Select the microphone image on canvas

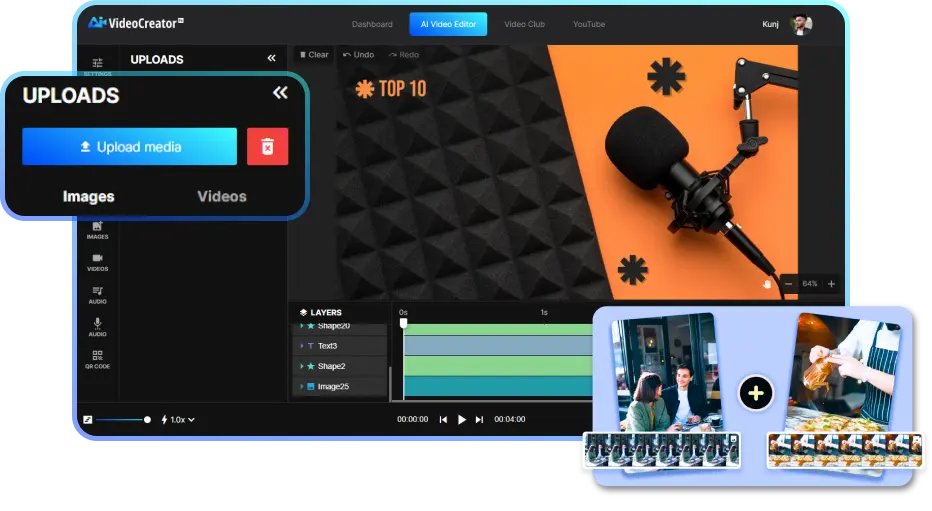(x=695, y=172)
